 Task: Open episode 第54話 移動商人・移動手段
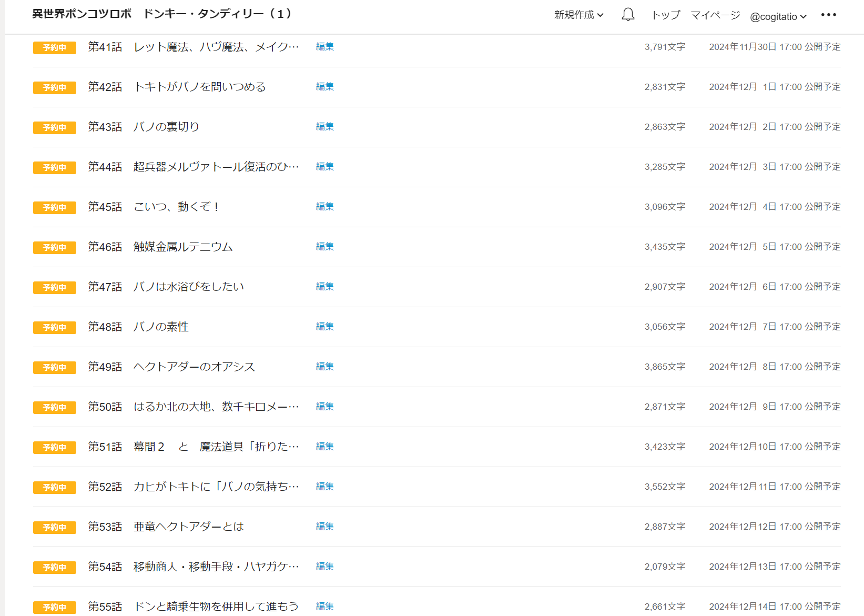(216, 567)
